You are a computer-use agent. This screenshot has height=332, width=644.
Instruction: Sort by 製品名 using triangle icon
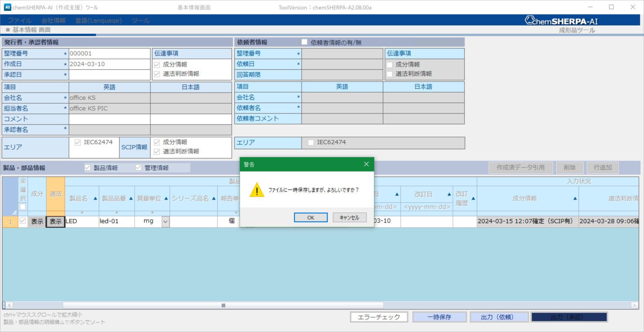(x=95, y=198)
